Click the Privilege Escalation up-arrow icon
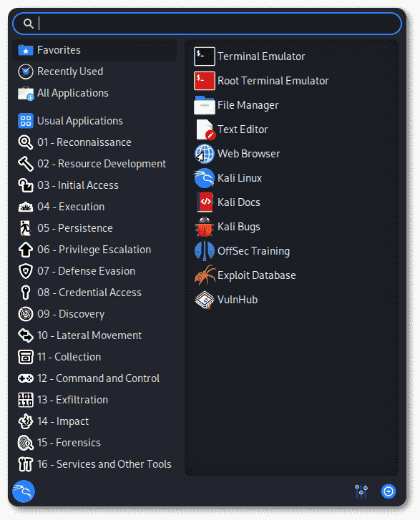Screen dimensions: 420x520 click(26, 250)
